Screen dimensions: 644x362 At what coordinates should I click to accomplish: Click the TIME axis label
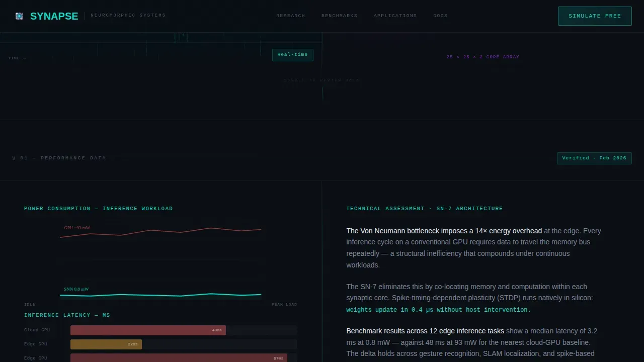pos(17,58)
